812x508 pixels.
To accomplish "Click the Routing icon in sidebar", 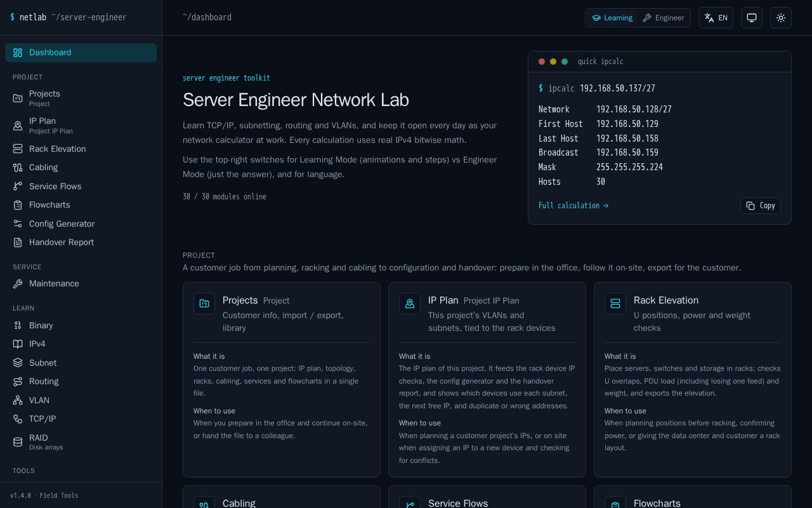I will (x=18, y=382).
